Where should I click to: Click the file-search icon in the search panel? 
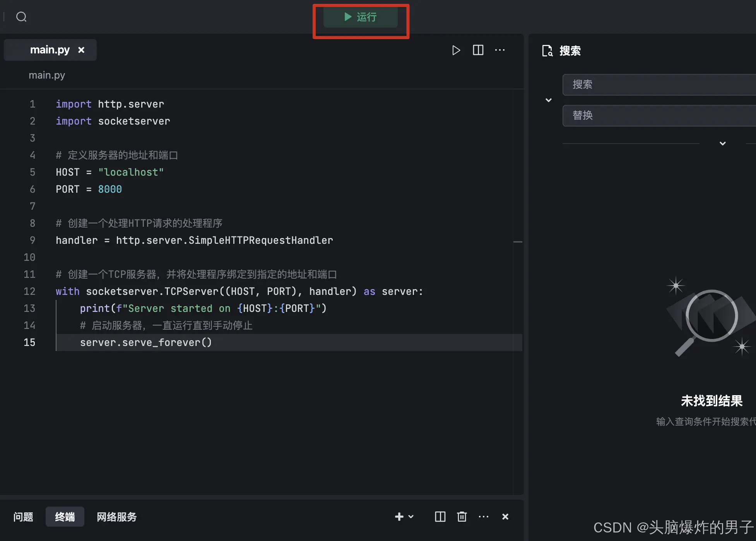tap(547, 51)
